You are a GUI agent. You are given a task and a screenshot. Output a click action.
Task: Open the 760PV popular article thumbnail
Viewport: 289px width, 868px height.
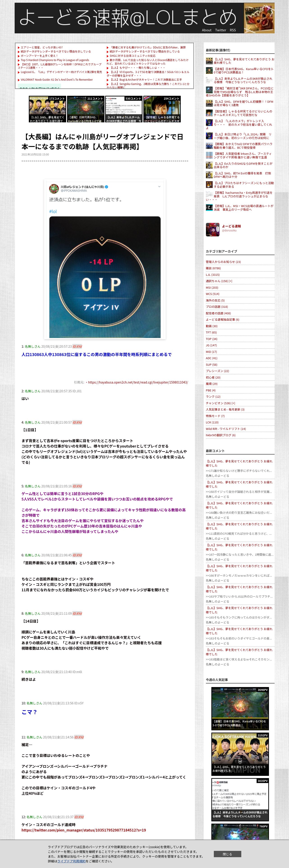coord(240,832)
